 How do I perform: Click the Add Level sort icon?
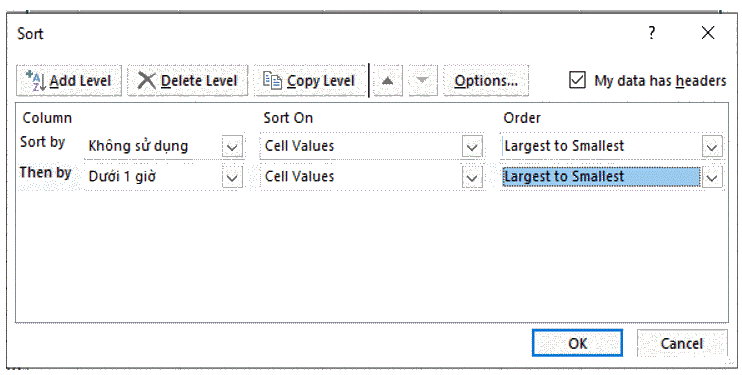pyautogui.click(x=35, y=81)
